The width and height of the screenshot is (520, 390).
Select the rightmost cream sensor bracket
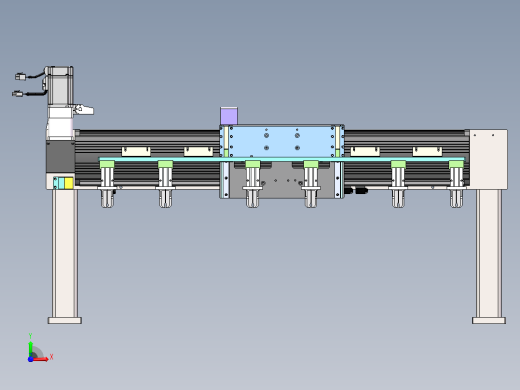pos(427,151)
